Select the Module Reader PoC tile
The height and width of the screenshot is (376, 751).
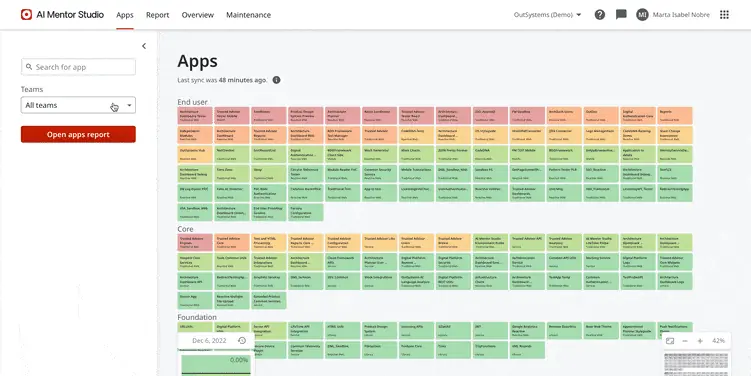click(342, 174)
